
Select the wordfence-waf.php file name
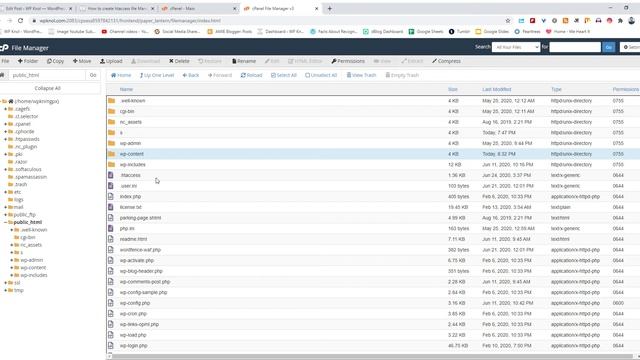tap(140, 250)
